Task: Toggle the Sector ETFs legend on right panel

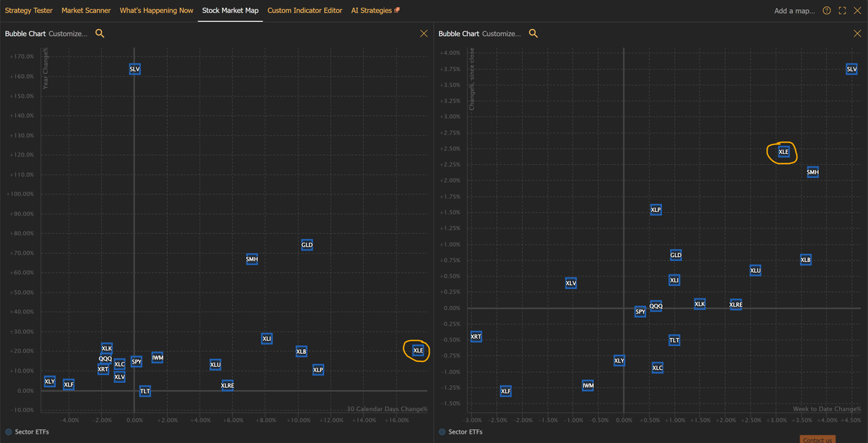Action: click(x=468, y=431)
